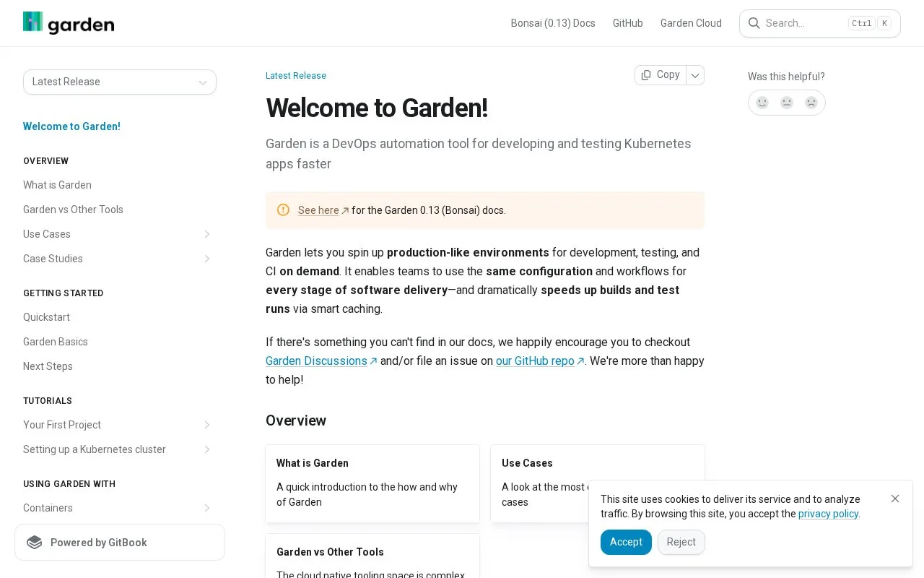Open What is Garden sidebar page
The image size is (924, 578).
pos(57,185)
